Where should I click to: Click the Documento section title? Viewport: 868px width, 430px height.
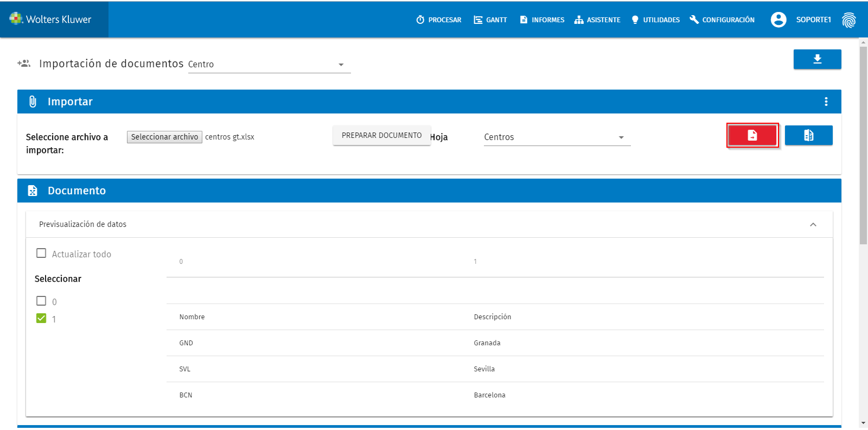(x=76, y=191)
